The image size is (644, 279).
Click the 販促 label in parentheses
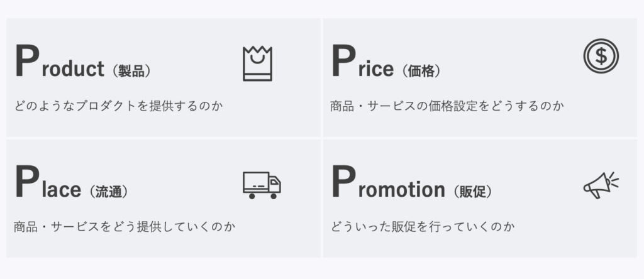point(473,192)
